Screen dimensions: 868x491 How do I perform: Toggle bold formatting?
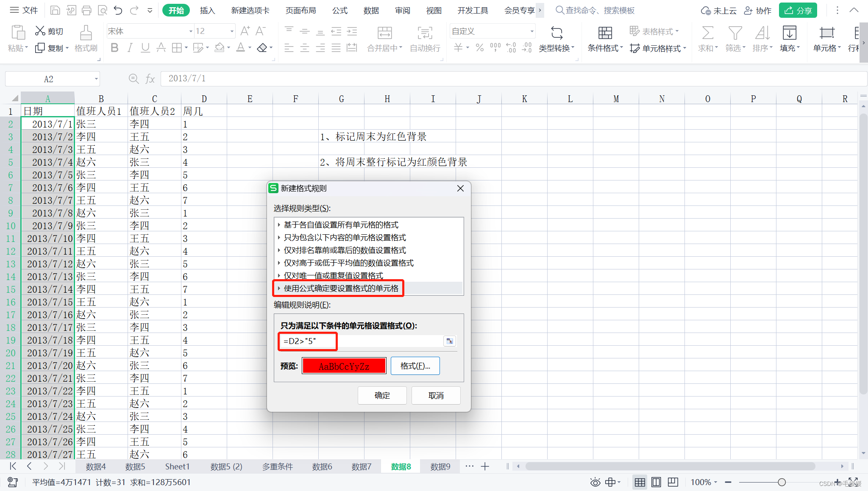(114, 48)
